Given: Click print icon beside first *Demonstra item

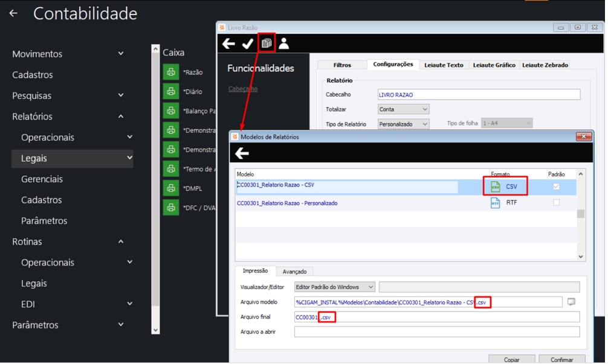Looking at the screenshot, I should tap(170, 130).
